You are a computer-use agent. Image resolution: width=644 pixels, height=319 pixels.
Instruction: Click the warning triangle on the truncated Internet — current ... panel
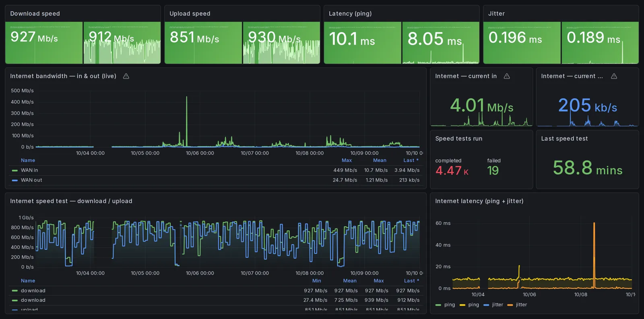coord(614,76)
